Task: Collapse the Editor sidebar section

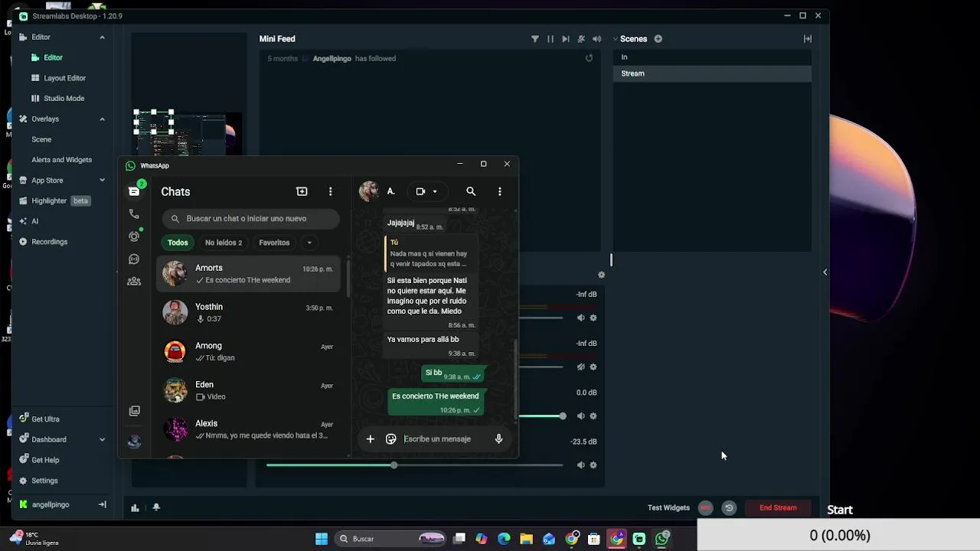Action: pyautogui.click(x=102, y=37)
